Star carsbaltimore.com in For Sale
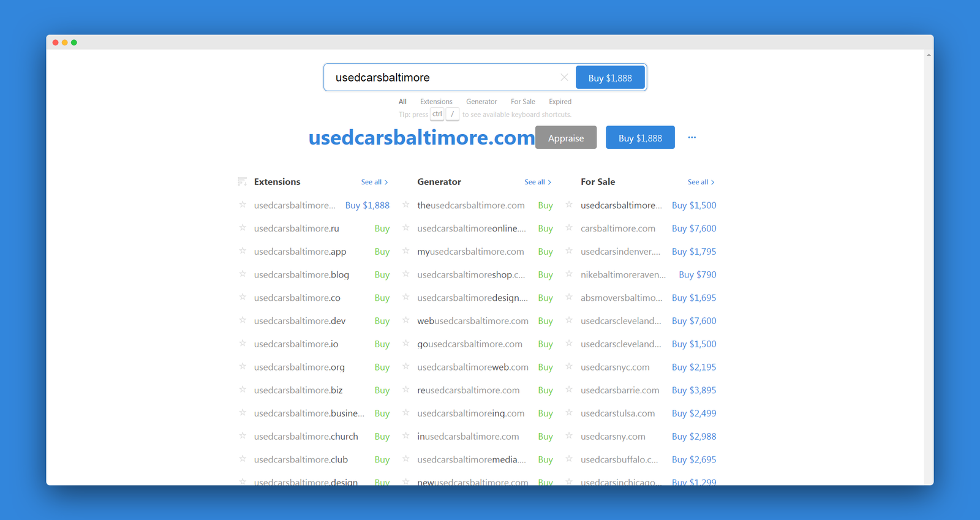This screenshot has height=520, width=980. 569,228
